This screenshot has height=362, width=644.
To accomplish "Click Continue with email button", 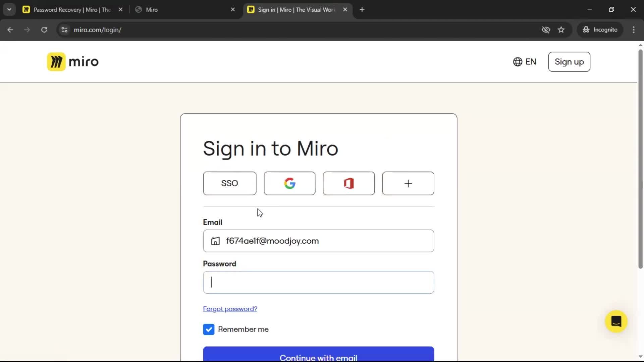I will [x=319, y=354].
